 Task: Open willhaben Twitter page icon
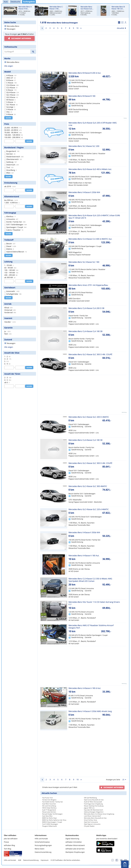tap(121, 860)
